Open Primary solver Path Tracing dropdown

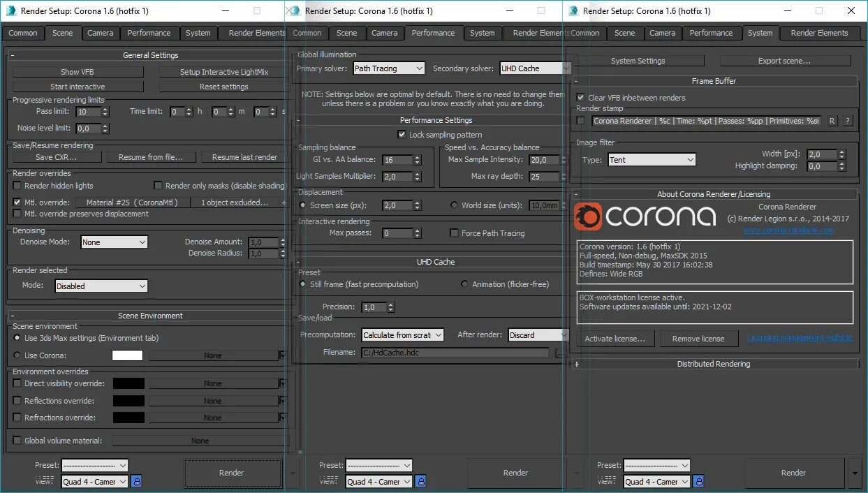388,68
